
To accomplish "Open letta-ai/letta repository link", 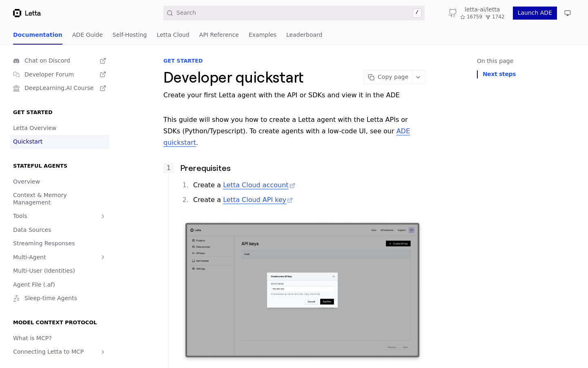I will point(482,9).
